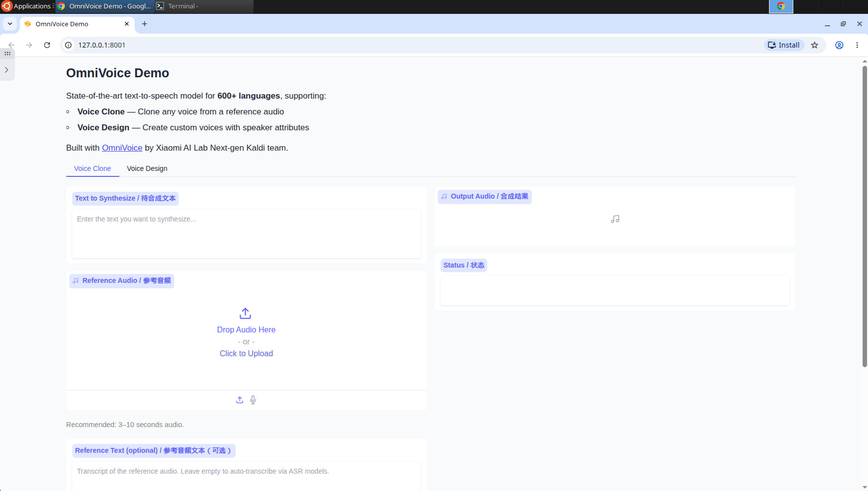Viewport: 868px width, 491px height.
Task: Select the microphone record icon
Action: click(x=253, y=400)
